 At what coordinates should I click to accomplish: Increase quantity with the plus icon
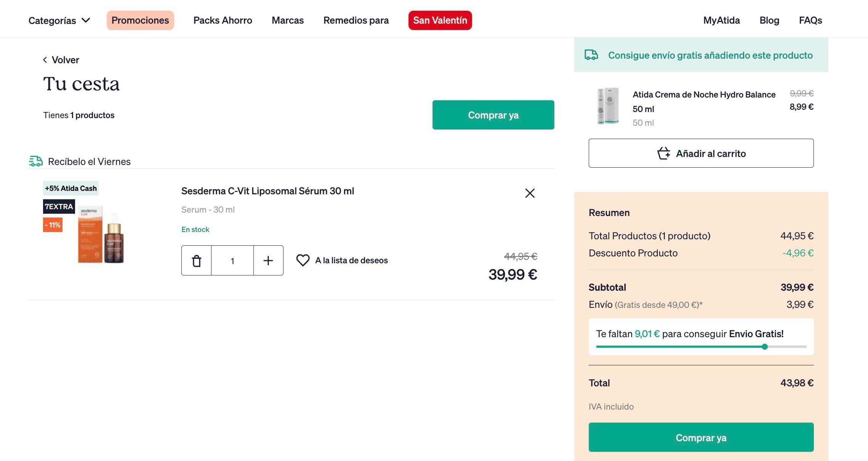(x=268, y=261)
